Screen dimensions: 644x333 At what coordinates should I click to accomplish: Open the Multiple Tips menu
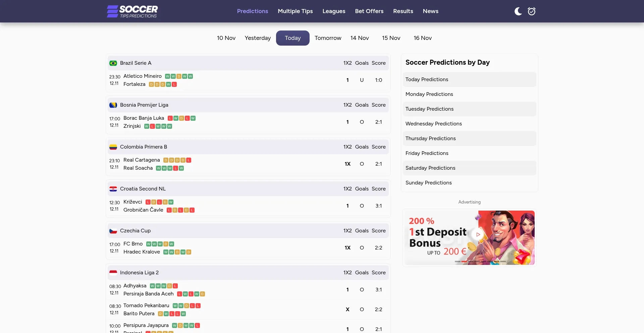pyautogui.click(x=295, y=11)
